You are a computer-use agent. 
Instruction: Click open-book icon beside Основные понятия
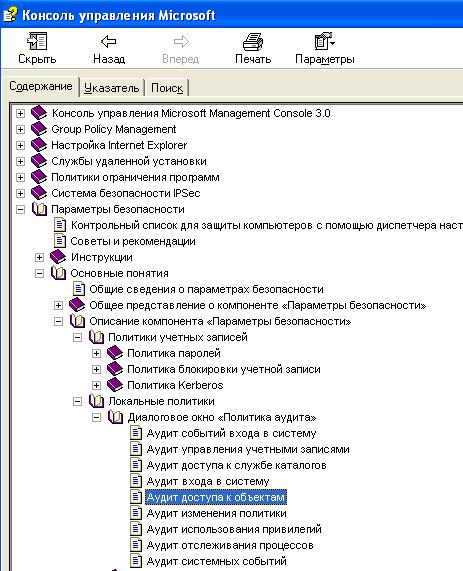coord(58,273)
